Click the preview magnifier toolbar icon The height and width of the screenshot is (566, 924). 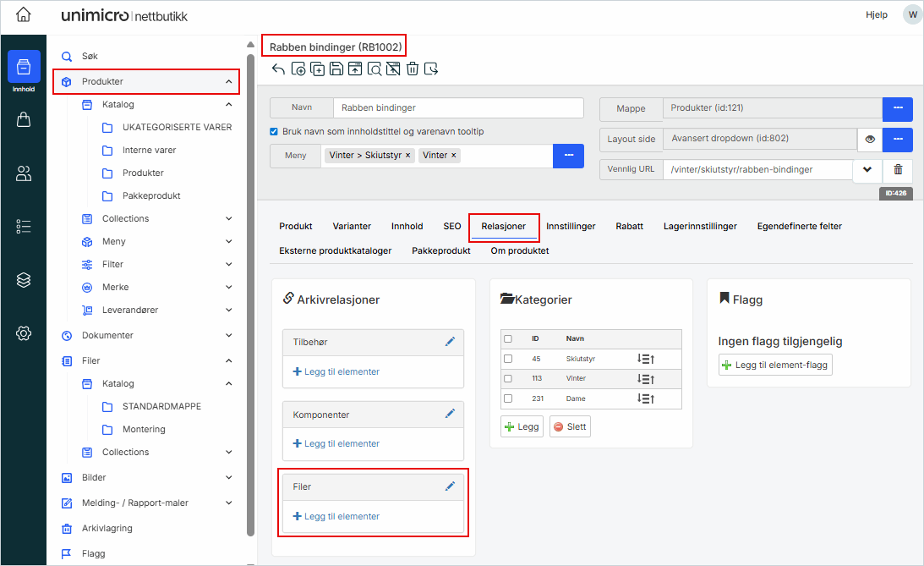(x=374, y=69)
